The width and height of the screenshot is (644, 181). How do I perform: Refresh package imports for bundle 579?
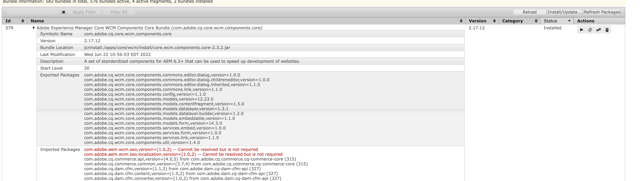click(590, 30)
